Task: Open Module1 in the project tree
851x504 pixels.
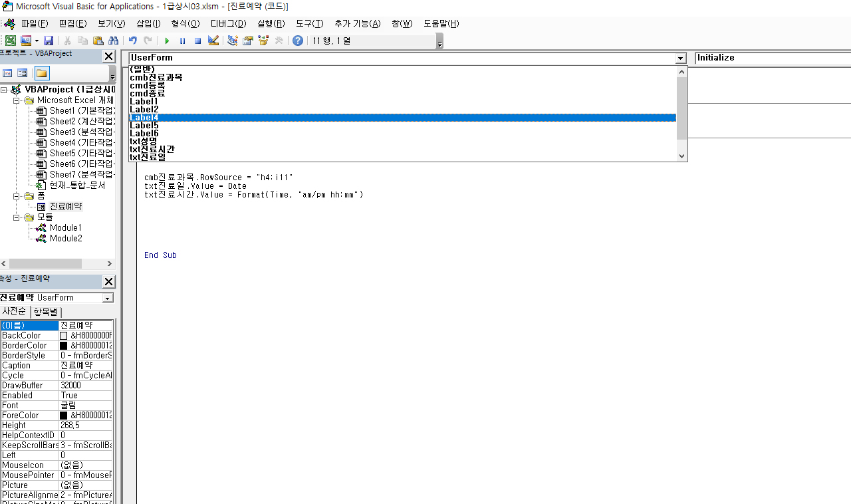Action: click(x=65, y=228)
